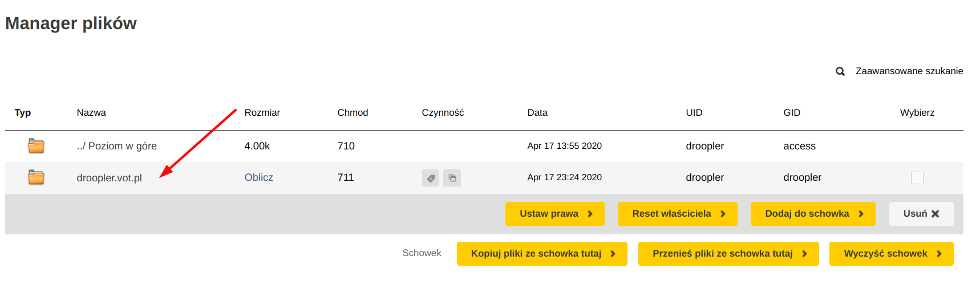Click the magnifier search icon
The image size is (980, 284).
840,71
